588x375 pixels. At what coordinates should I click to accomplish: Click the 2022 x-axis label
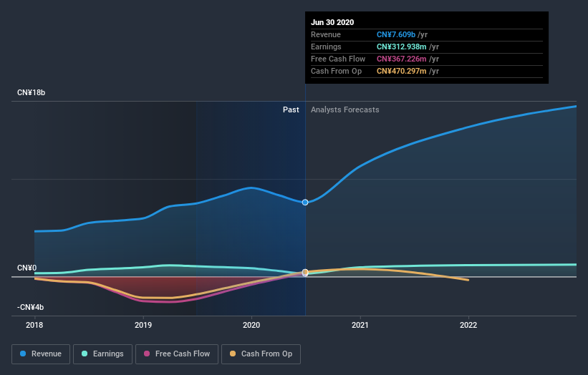pos(468,325)
